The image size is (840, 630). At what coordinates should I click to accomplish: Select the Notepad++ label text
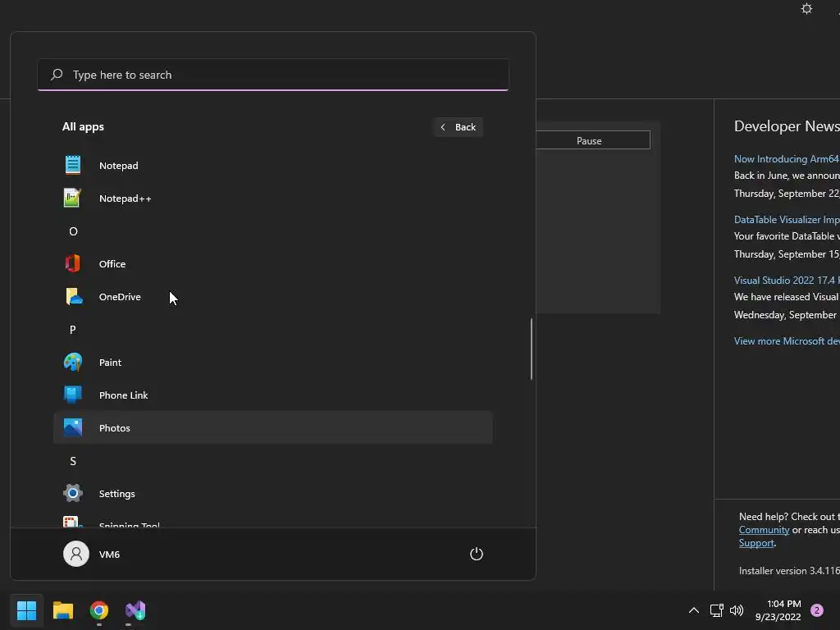tap(126, 199)
